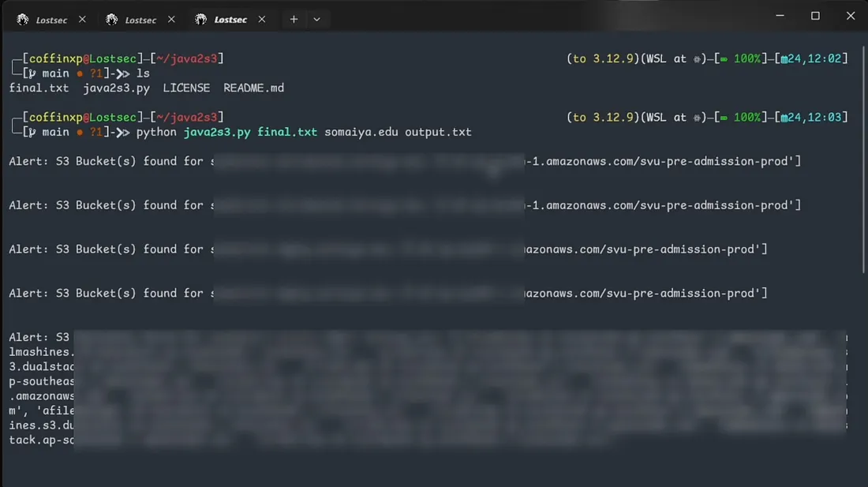This screenshot has height=487, width=868.
Task: Click the final.txt file in ls output
Action: [39, 88]
